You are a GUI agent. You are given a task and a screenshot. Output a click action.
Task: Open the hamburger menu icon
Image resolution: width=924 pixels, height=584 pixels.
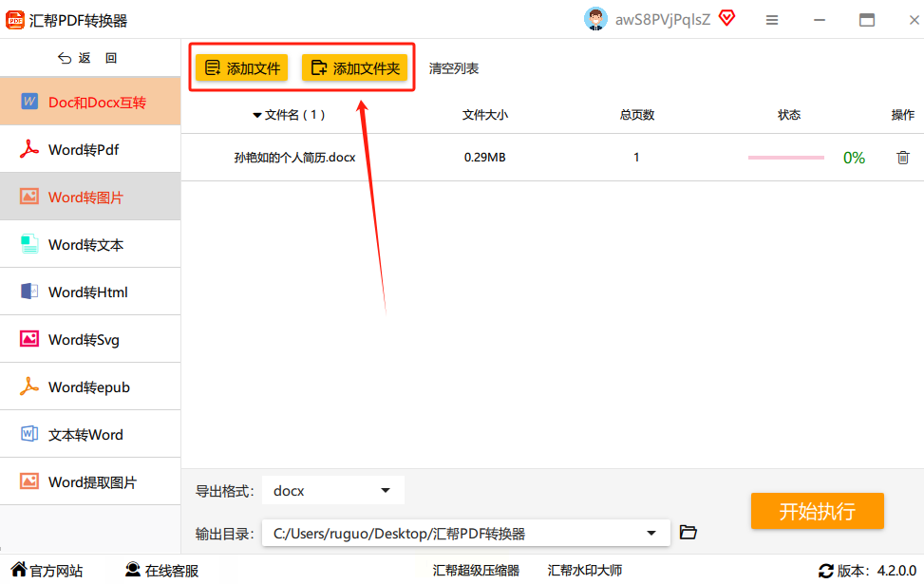(x=772, y=20)
